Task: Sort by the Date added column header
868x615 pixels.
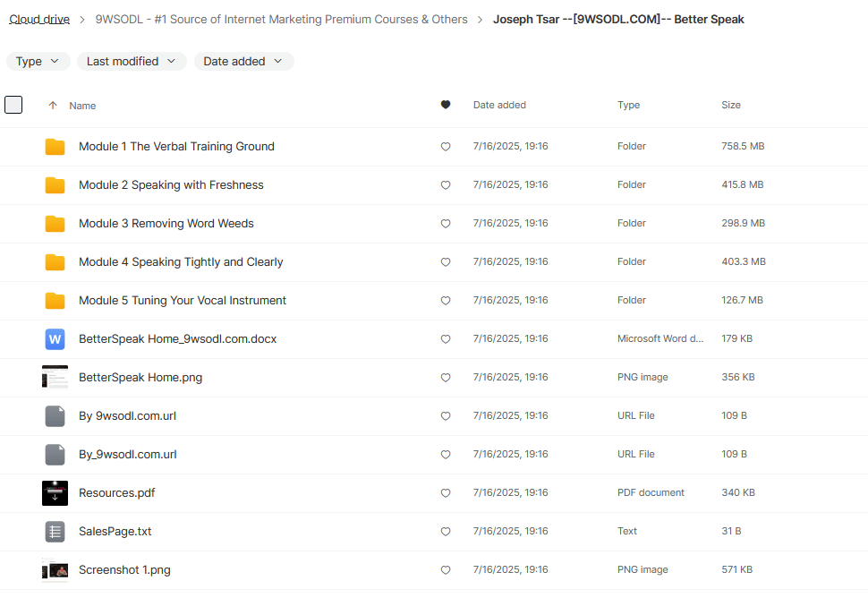Action: pyautogui.click(x=499, y=106)
